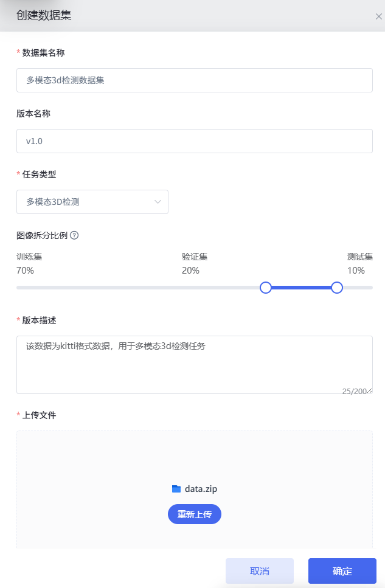Click the left slider handle of split ratio

266,288
